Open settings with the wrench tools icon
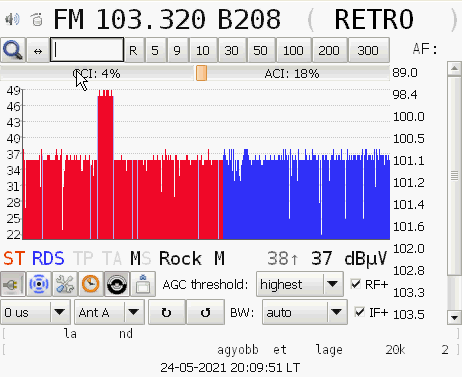 [x=65, y=284]
